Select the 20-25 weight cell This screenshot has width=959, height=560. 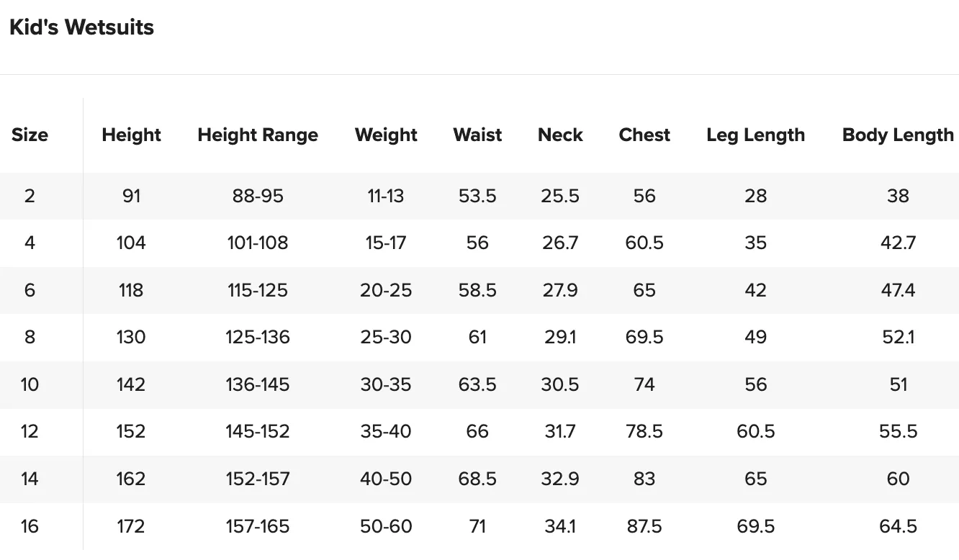(x=386, y=290)
